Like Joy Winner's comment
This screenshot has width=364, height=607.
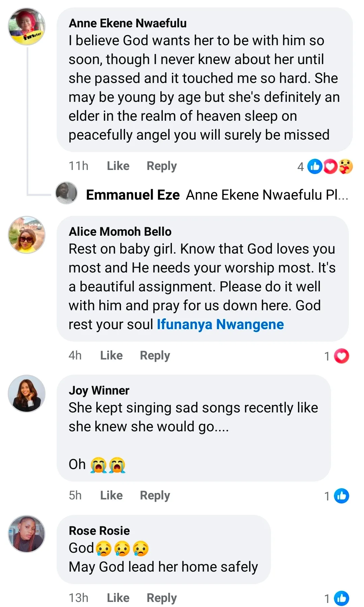point(111,495)
